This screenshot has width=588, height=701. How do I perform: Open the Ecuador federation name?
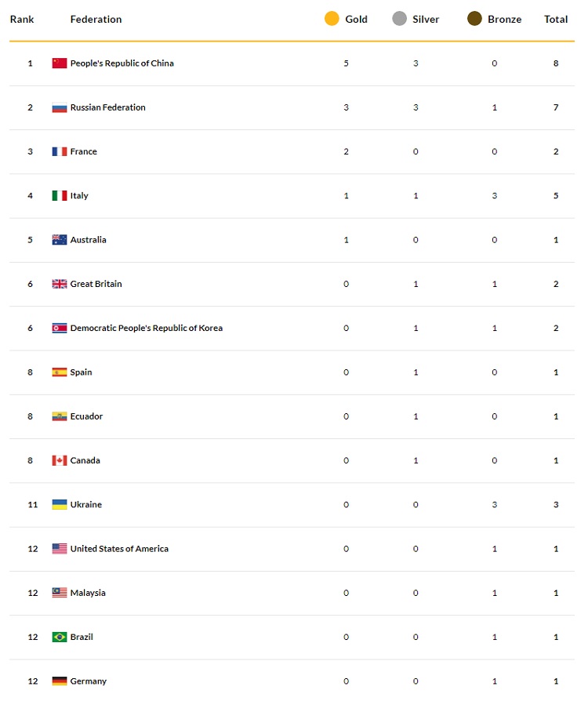[x=86, y=416]
